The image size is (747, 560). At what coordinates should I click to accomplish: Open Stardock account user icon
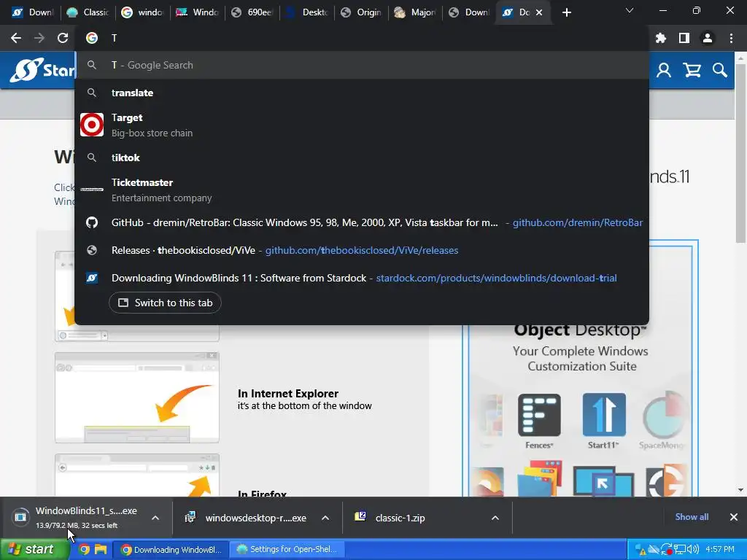[x=664, y=71]
